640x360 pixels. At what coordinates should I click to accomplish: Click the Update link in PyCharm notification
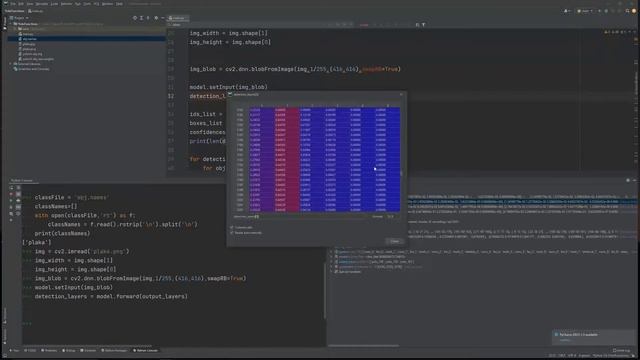click(565, 340)
